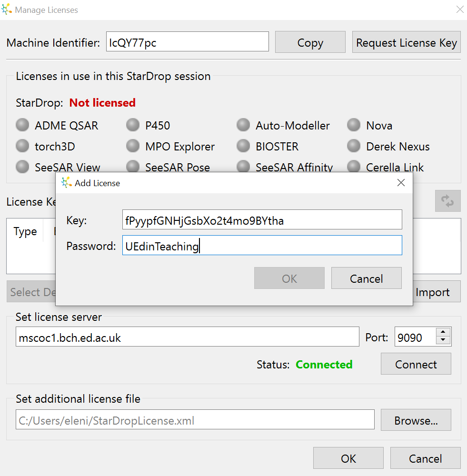Close the Add License dialog
The image size is (467, 476).
coord(401,183)
